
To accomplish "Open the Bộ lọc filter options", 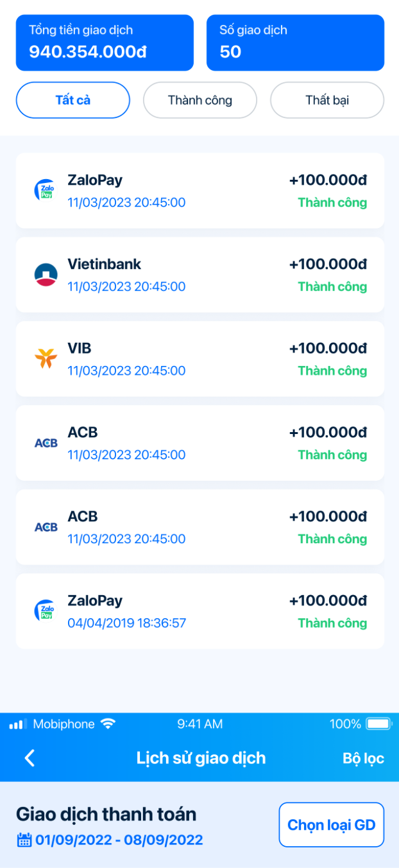I will click(x=363, y=758).
